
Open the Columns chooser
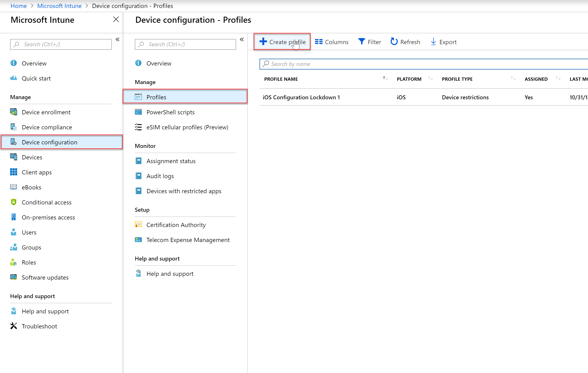pos(332,42)
